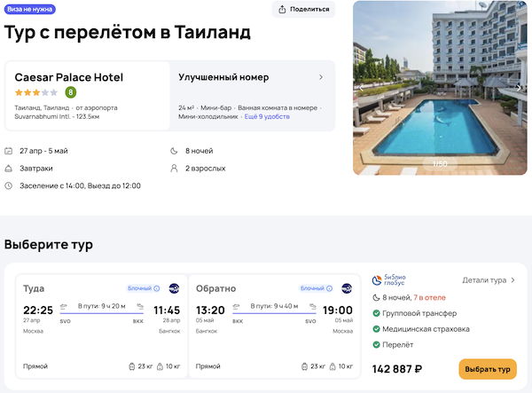Image resolution: width=532 pixels, height=393 pixels.
Task: Click the Поделиться share button
Action: (x=305, y=10)
